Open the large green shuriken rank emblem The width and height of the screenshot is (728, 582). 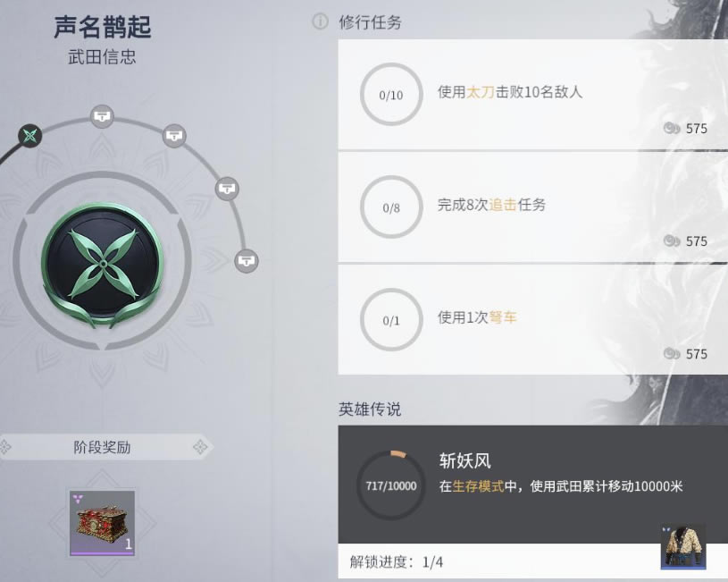tap(102, 265)
